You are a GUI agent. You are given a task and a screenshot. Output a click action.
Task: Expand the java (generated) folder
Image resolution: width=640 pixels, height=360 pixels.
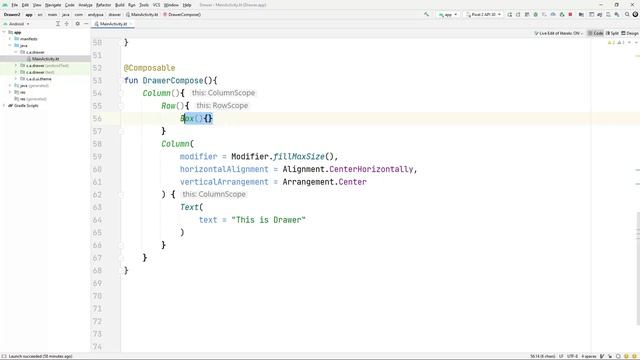pos(10,85)
